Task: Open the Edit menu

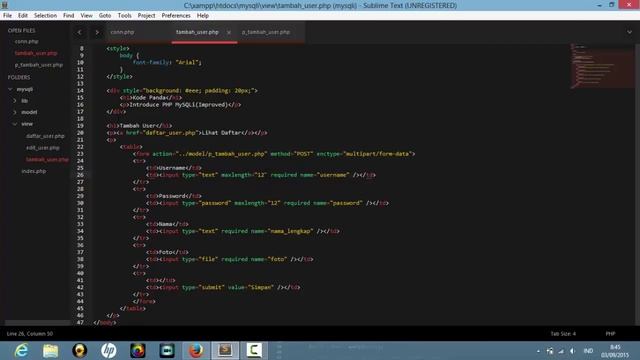Action: pos(22,16)
